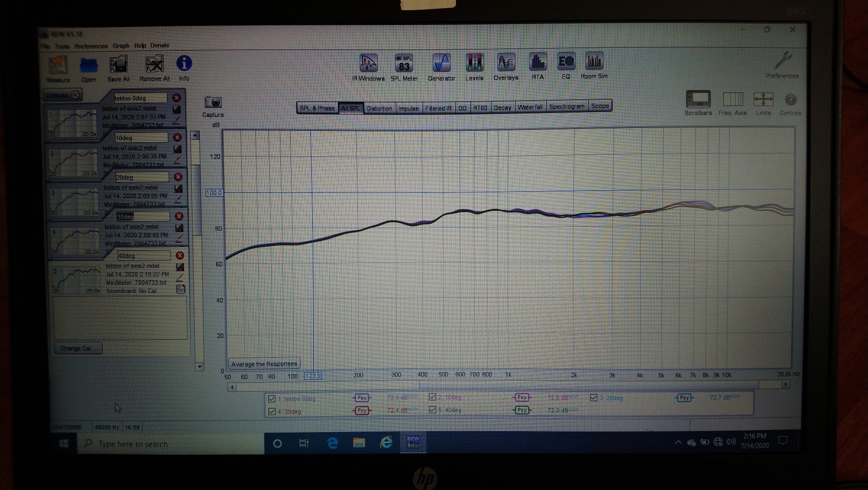Switch to the Distortion tab
This screenshot has width=868, height=490.
pos(379,108)
